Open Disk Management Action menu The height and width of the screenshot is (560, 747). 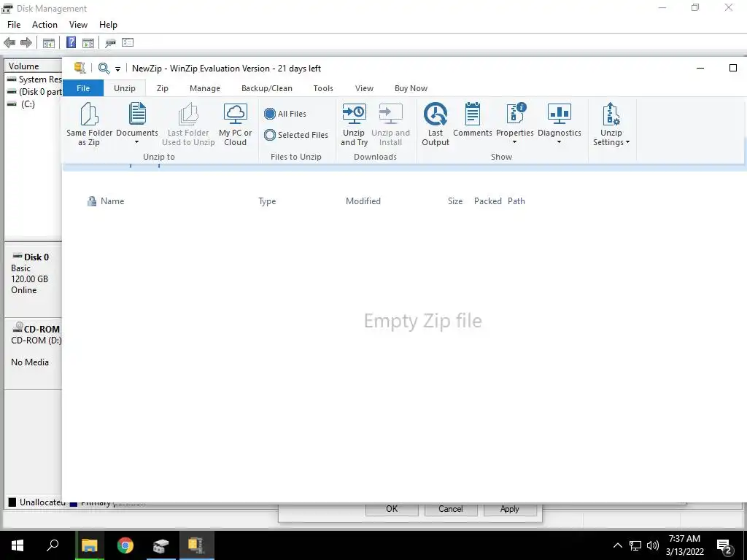(x=44, y=25)
